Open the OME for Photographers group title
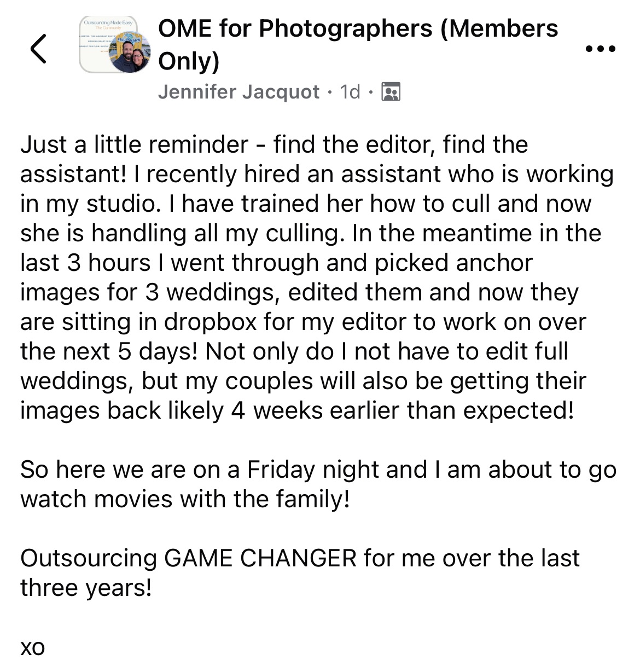640x672 pixels. point(358,29)
